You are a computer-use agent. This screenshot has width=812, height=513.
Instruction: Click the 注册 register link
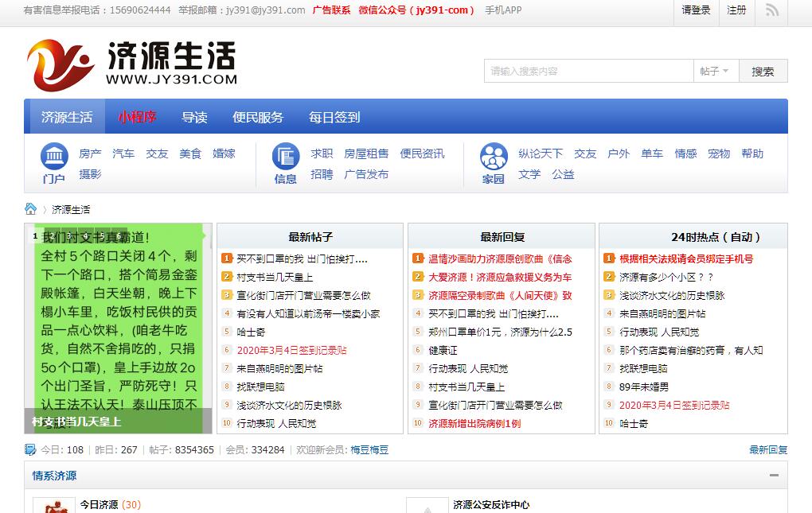click(x=736, y=10)
